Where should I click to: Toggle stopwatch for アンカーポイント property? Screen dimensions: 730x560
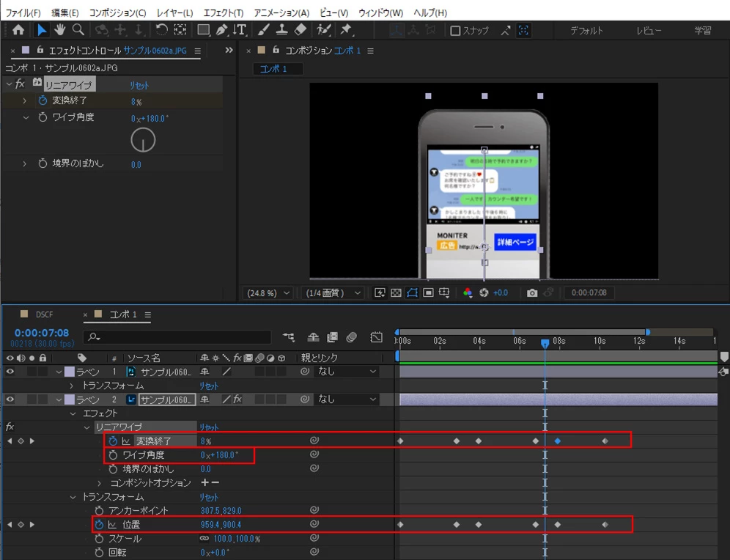tap(99, 511)
